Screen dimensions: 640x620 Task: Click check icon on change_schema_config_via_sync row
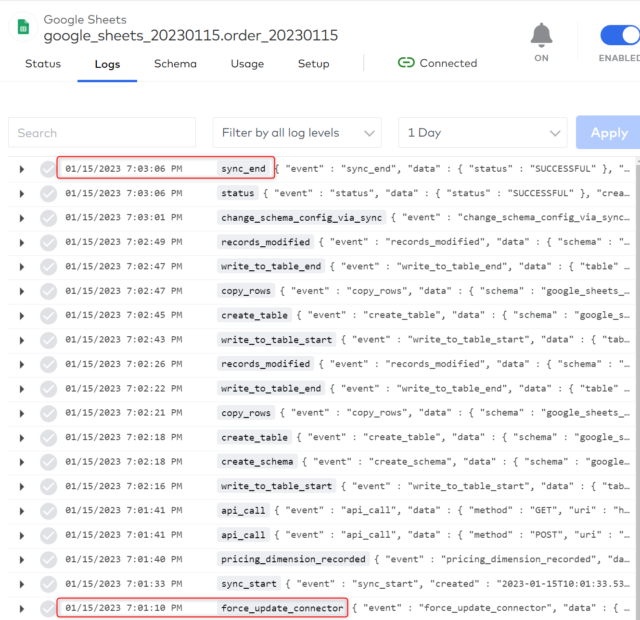click(48, 218)
